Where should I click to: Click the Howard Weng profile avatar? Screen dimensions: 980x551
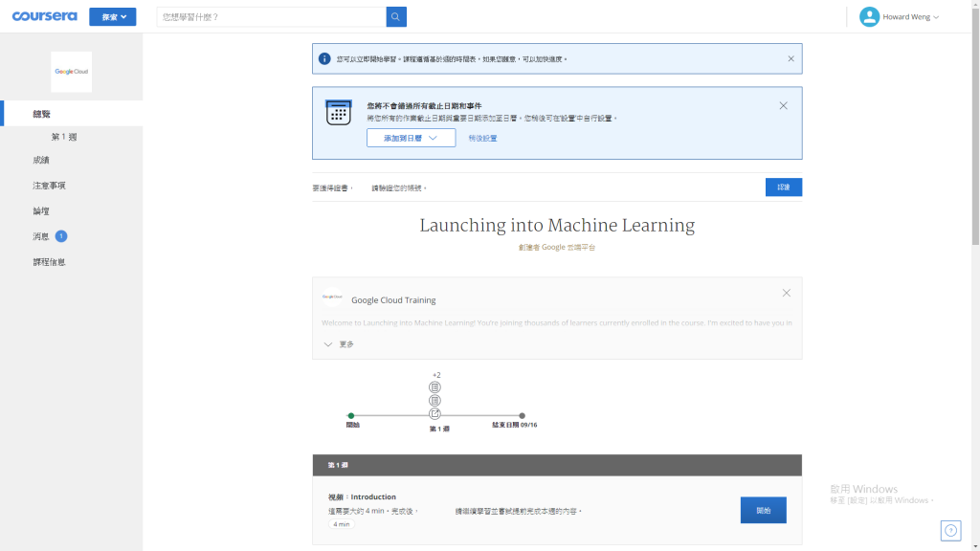(x=869, y=17)
